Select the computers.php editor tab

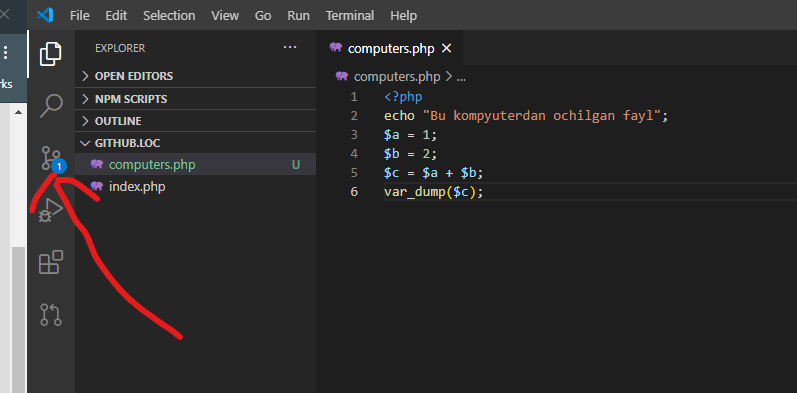390,48
